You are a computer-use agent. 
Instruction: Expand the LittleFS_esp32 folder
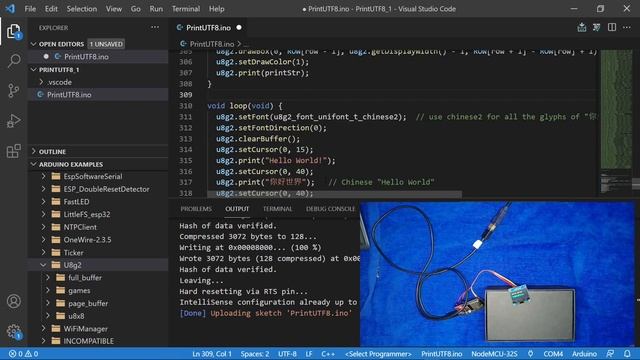point(43,214)
